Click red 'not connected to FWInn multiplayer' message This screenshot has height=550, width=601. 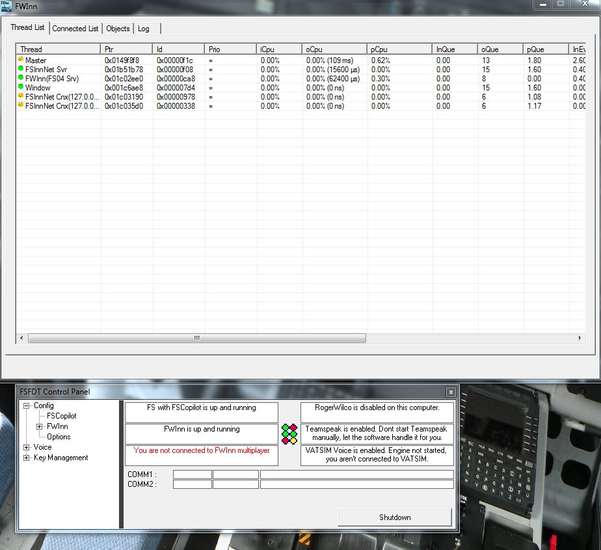202,450
